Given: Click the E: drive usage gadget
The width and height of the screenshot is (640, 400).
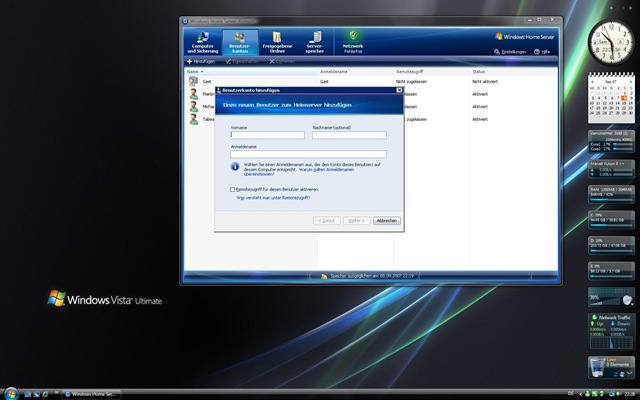Looking at the screenshot, I should [611, 271].
